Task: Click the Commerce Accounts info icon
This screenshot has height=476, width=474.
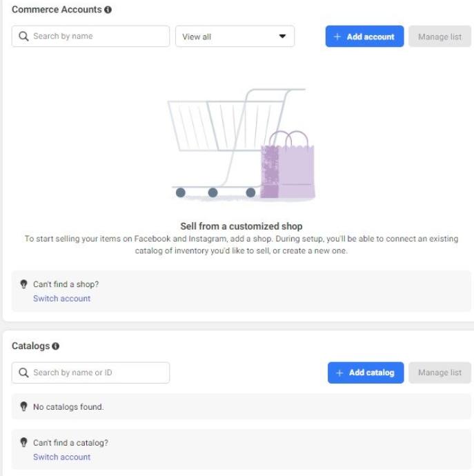Action: [108, 10]
